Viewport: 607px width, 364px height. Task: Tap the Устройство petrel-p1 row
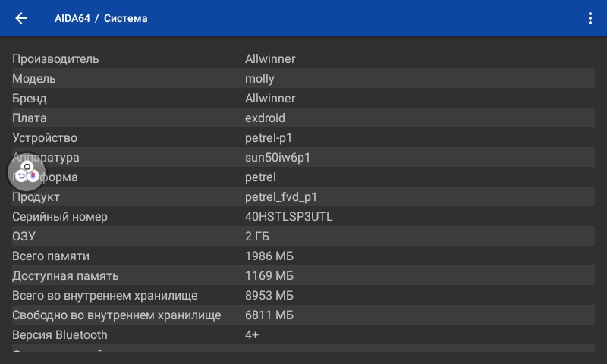(x=303, y=137)
